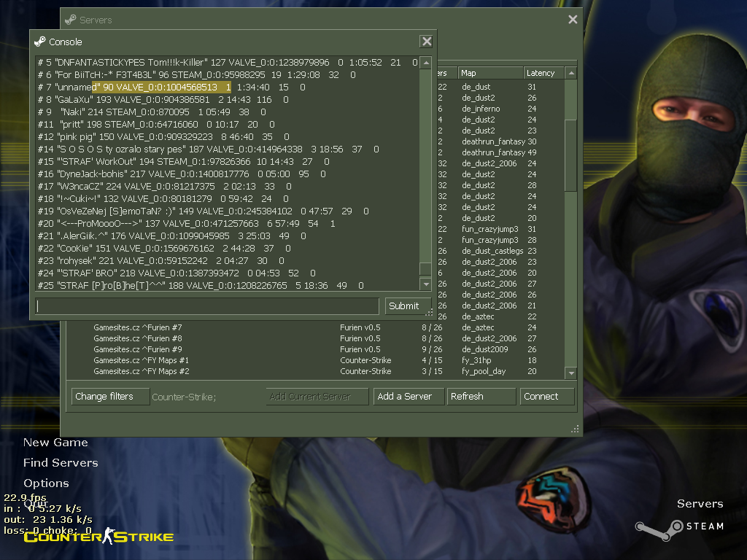
Task: Click the Add Current Server button
Action: point(317,396)
